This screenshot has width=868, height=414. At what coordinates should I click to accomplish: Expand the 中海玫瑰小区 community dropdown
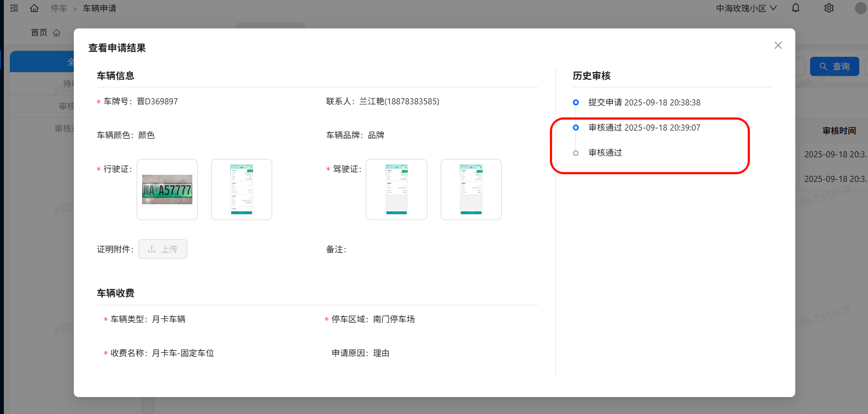746,8
